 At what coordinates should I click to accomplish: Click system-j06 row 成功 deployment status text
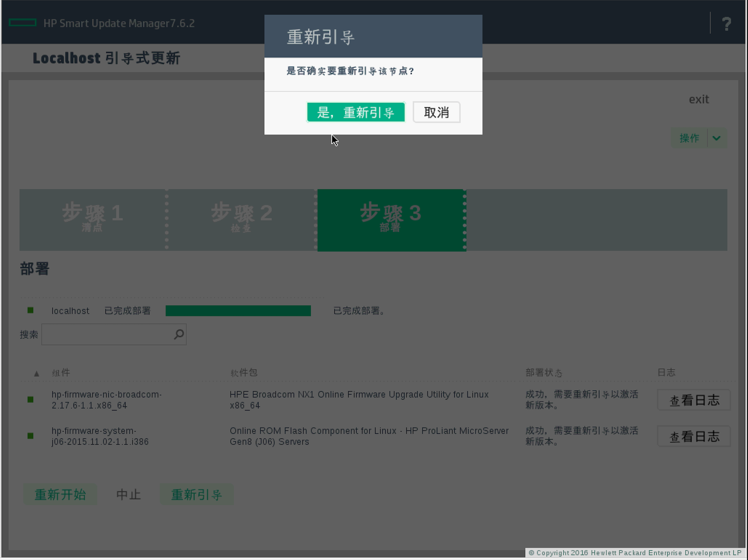click(582, 436)
